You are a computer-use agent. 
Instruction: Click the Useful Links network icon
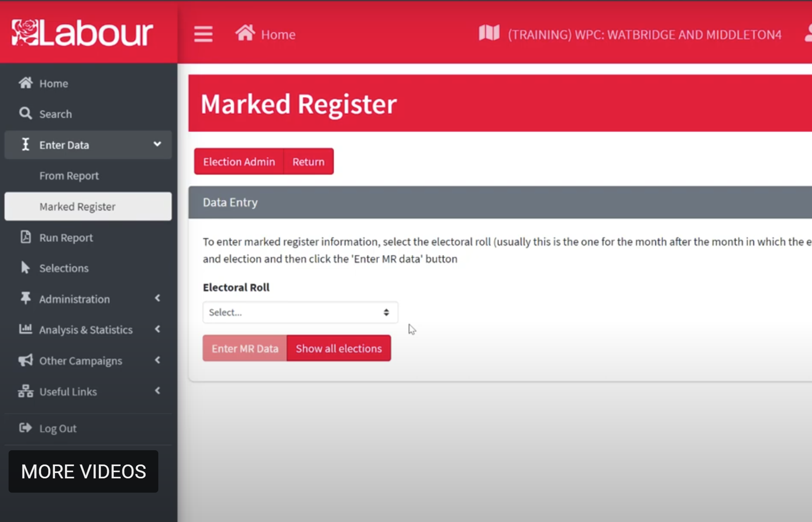click(x=25, y=391)
